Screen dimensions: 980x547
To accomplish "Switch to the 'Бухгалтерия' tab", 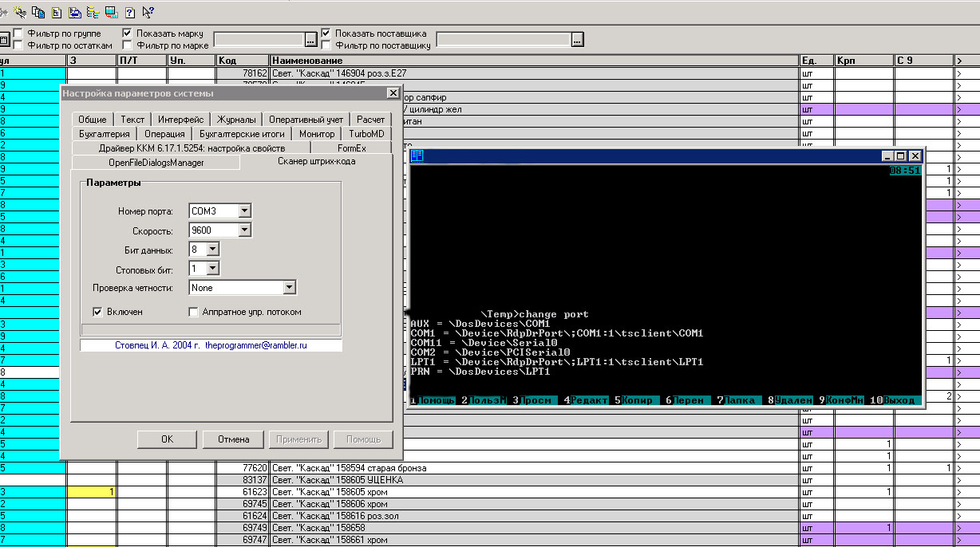I will pyautogui.click(x=104, y=134).
